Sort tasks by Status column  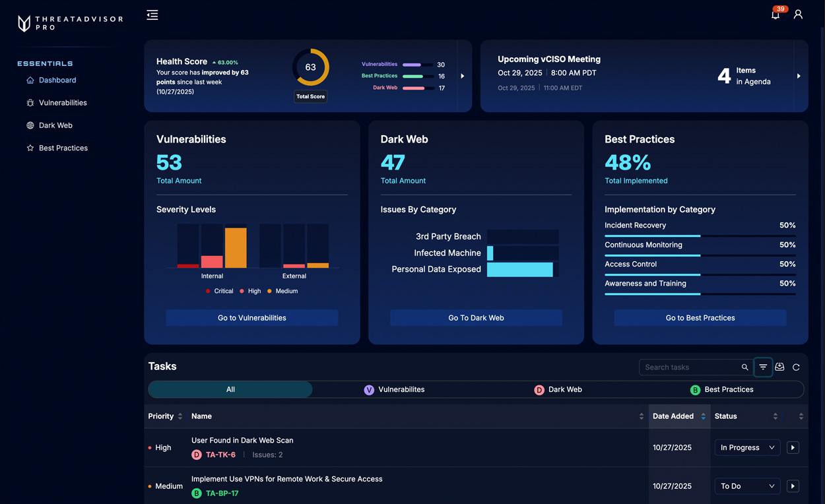[x=775, y=416]
